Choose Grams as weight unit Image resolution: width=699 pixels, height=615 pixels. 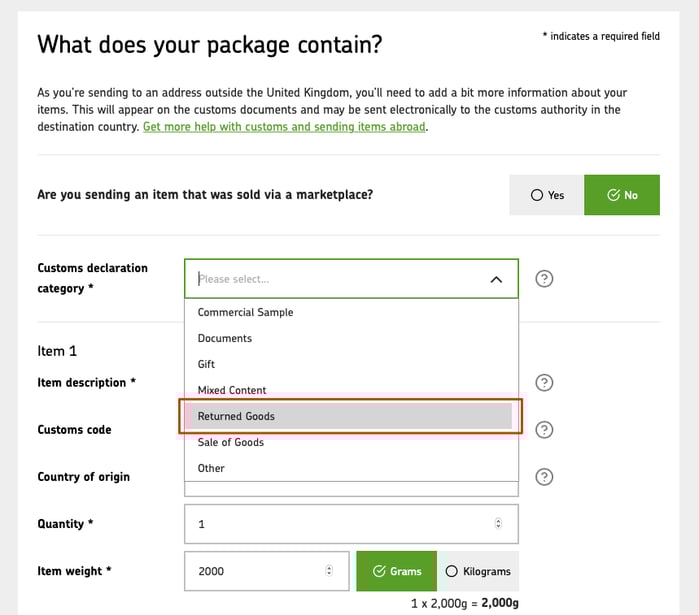[x=396, y=571]
